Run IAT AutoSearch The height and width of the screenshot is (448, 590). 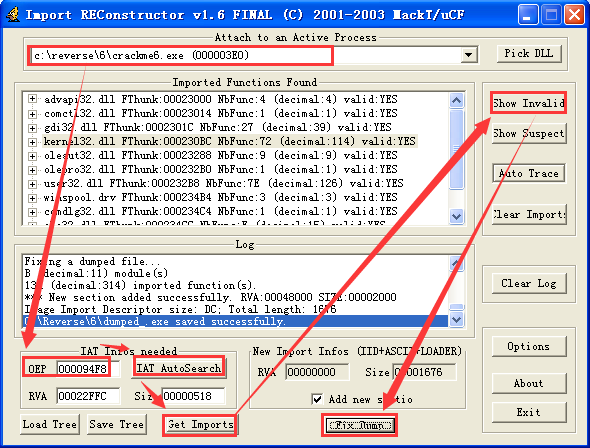click(x=179, y=368)
